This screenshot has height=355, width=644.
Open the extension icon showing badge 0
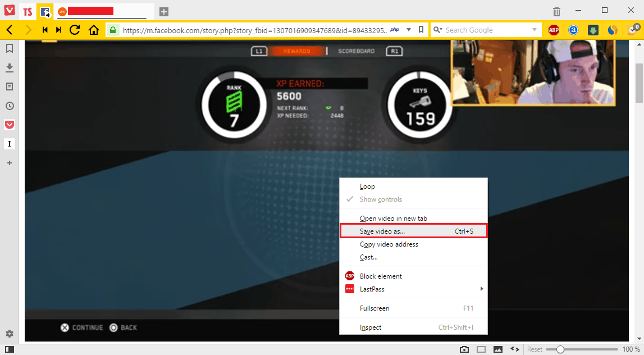coord(633,29)
